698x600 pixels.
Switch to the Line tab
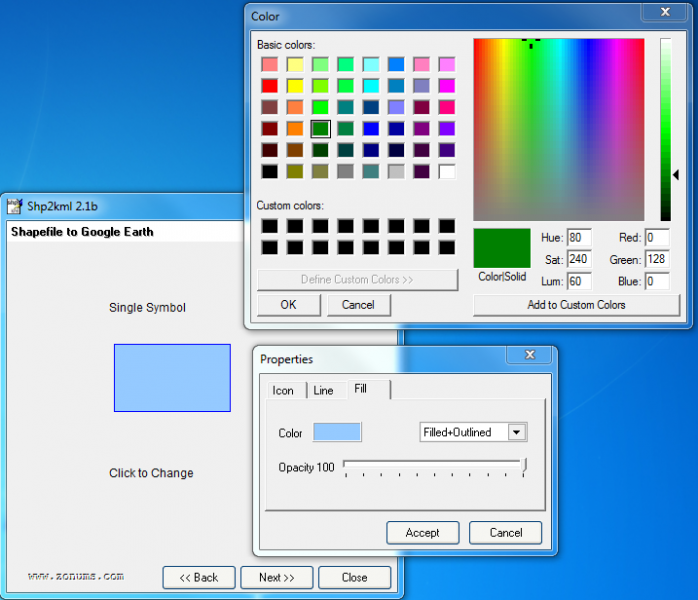323,390
